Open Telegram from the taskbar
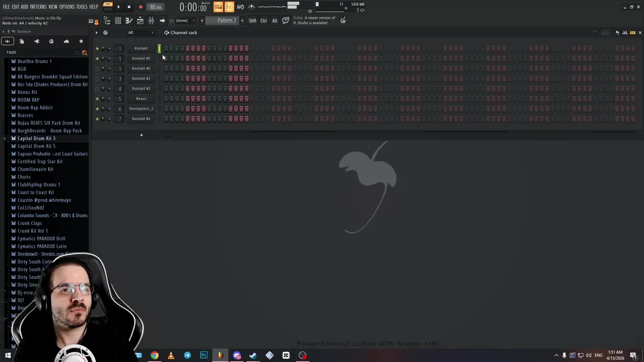Screen dimensions: 644x362 [x=187, y=355]
